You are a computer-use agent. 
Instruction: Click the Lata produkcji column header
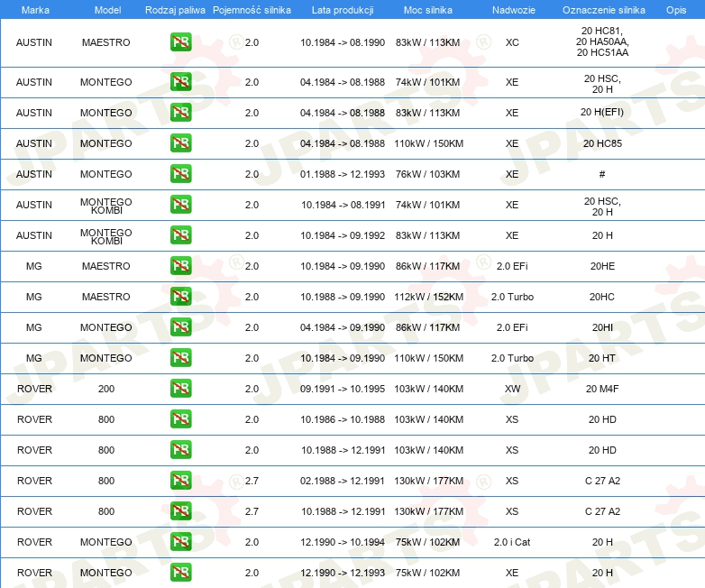343,10
